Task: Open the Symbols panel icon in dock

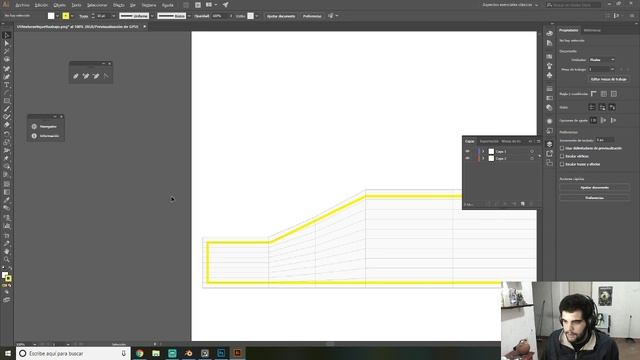Action: click(549, 75)
